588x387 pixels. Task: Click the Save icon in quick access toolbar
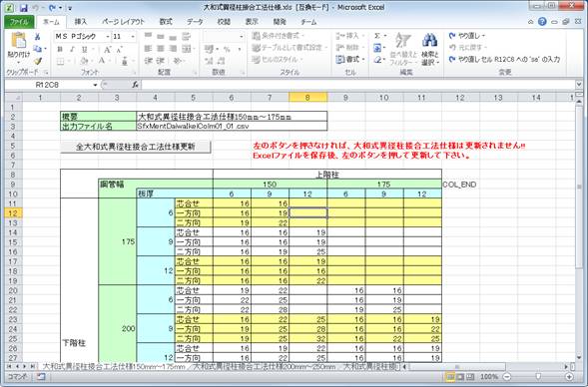point(24,8)
